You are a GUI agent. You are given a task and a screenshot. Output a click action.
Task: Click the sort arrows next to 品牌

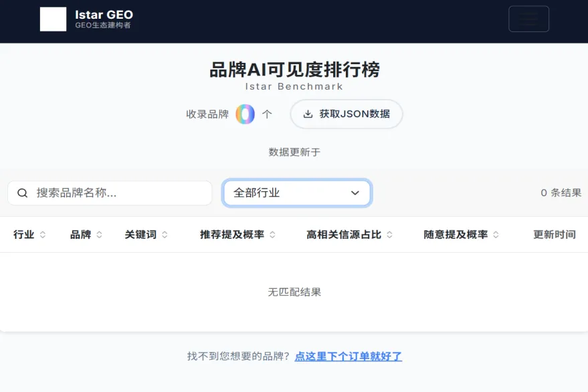tap(100, 235)
